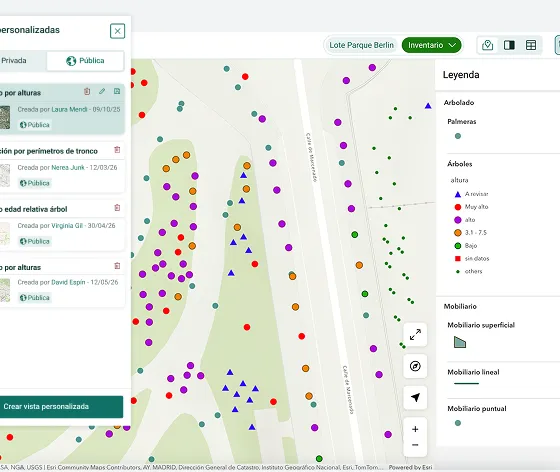The height and width of the screenshot is (472, 560).
Task: Open the Nerea Junk view thumbnail
Action: 5,175
